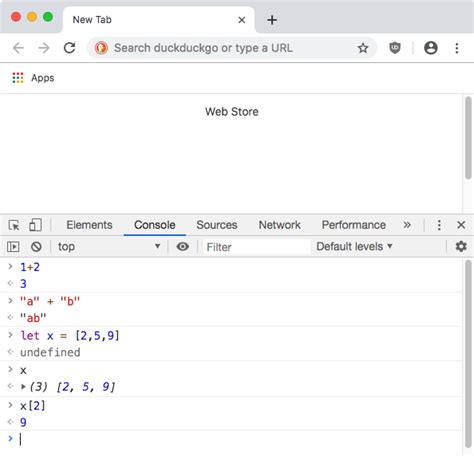Image resolution: width=474 pixels, height=456 pixels.
Task: Show the console sidebar icon
Action: pyautogui.click(x=13, y=247)
